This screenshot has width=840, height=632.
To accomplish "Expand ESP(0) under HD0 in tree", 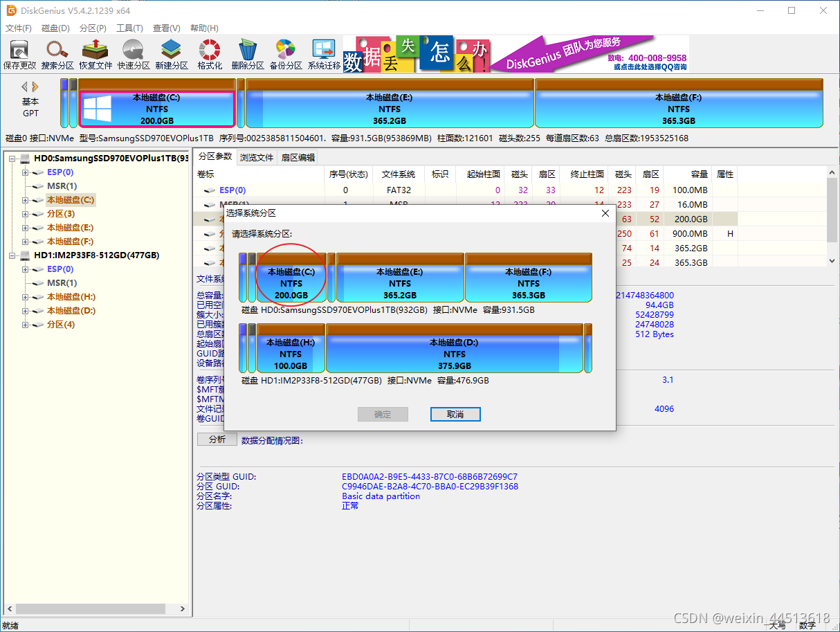I will click(x=26, y=172).
